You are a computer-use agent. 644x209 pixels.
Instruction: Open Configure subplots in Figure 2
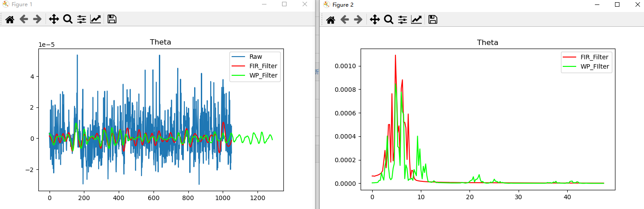[x=403, y=20]
